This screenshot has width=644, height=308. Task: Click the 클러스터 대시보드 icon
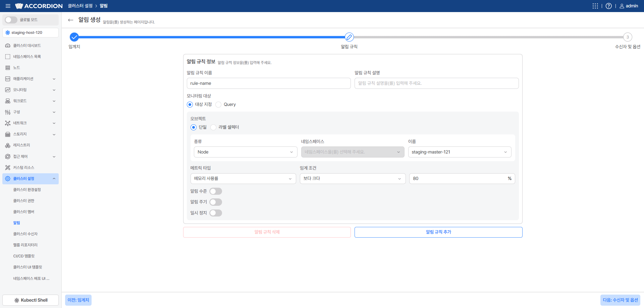(x=8, y=46)
